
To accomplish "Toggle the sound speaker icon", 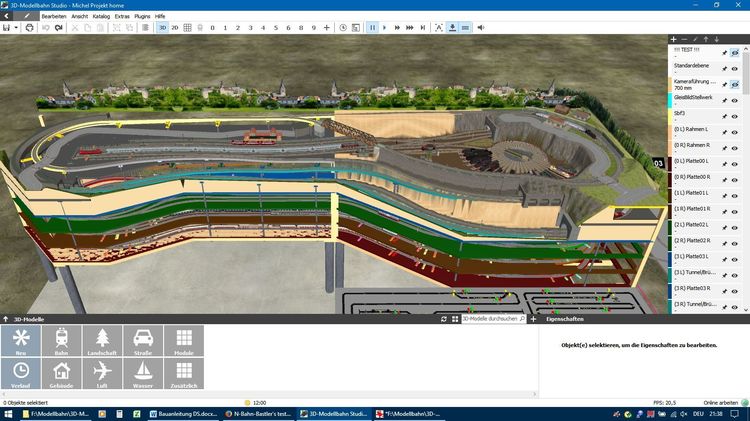I will 481,28.
